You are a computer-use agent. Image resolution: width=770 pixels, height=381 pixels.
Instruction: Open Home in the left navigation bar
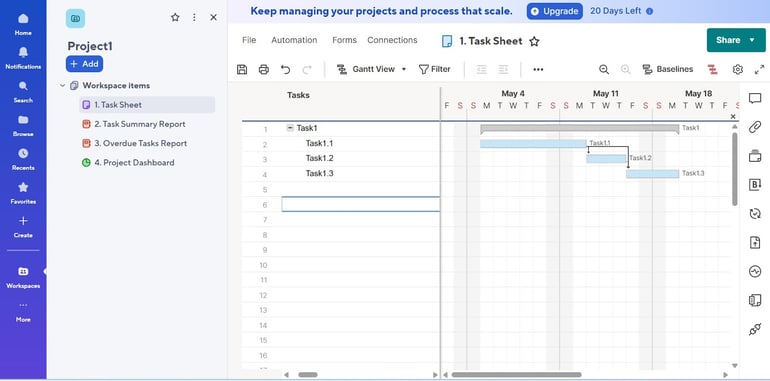[x=23, y=24]
